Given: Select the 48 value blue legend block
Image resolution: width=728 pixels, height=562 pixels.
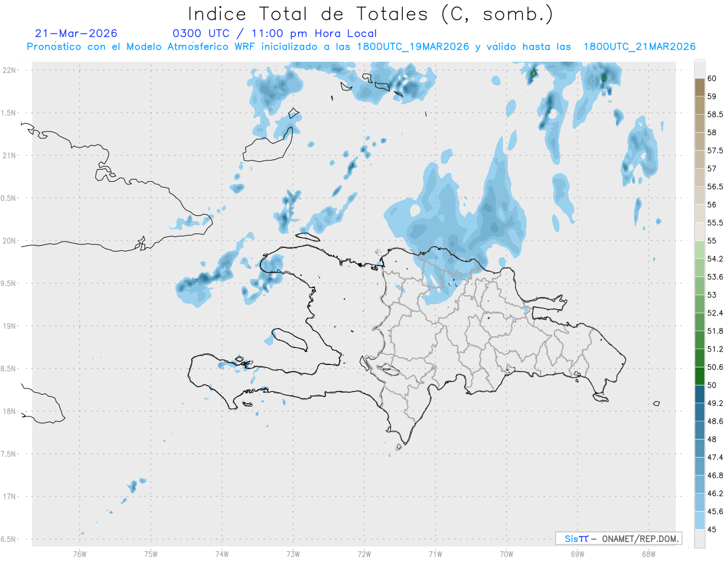Looking at the screenshot, I should [699, 429].
